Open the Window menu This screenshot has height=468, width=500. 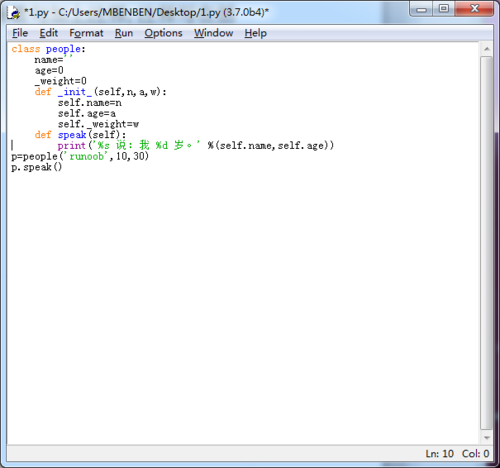[213, 33]
